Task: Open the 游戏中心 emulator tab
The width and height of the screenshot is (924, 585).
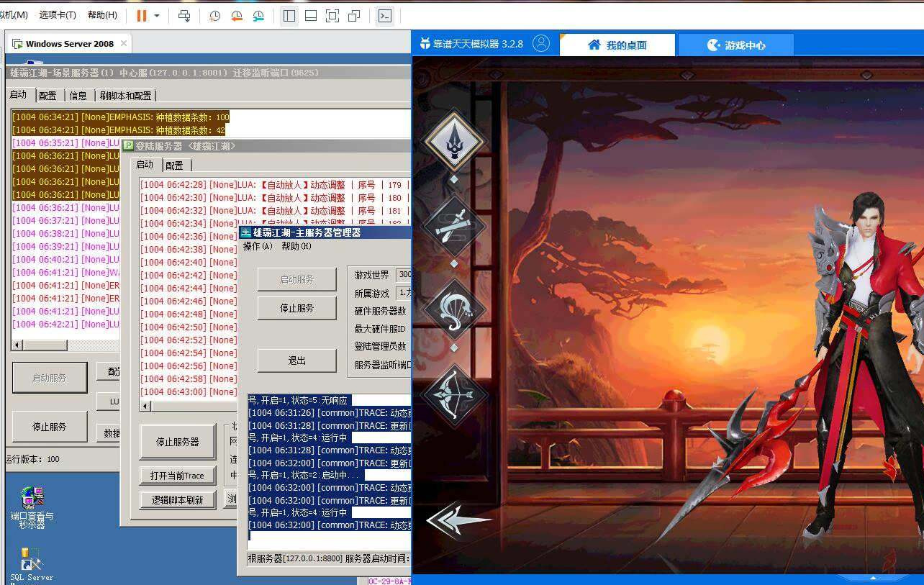Action: 736,45
